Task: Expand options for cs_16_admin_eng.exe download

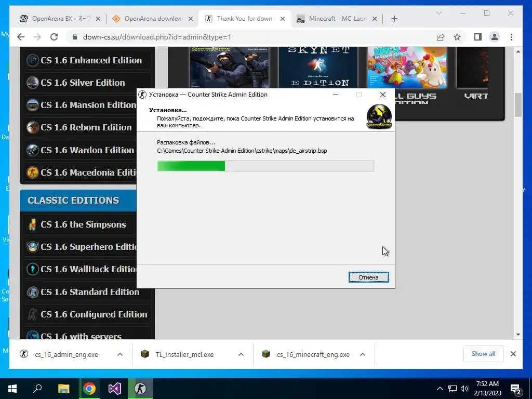Action: pyautogui.click(x=120, y=354)
